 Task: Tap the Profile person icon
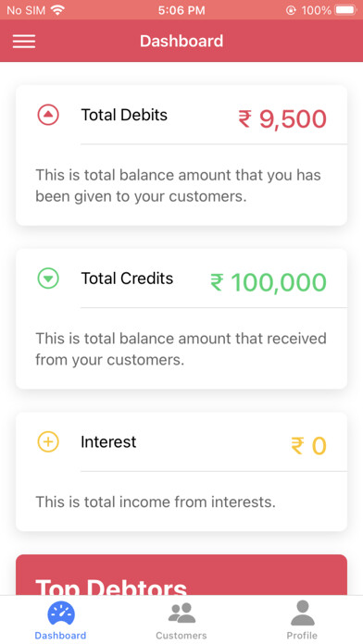(303, 613)
